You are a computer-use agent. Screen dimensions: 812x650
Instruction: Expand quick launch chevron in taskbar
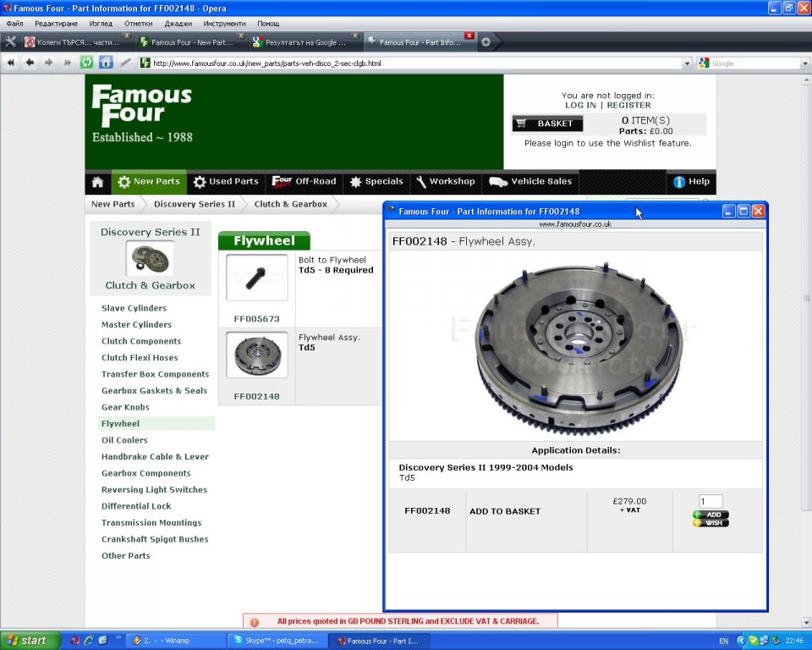coord(118,637)
